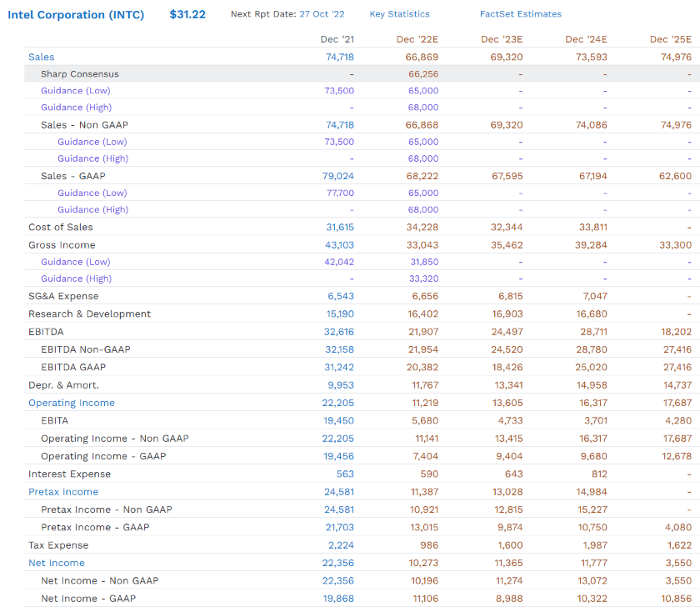Open Guidance (High) just above Sales - Non GAAP

click(77, 108)
